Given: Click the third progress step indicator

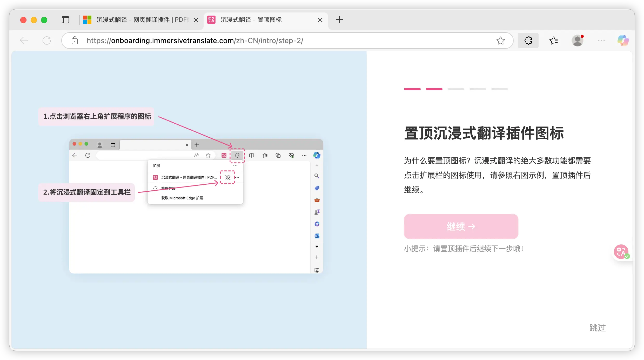Looking at the screenshot, I should coord(456,89).
